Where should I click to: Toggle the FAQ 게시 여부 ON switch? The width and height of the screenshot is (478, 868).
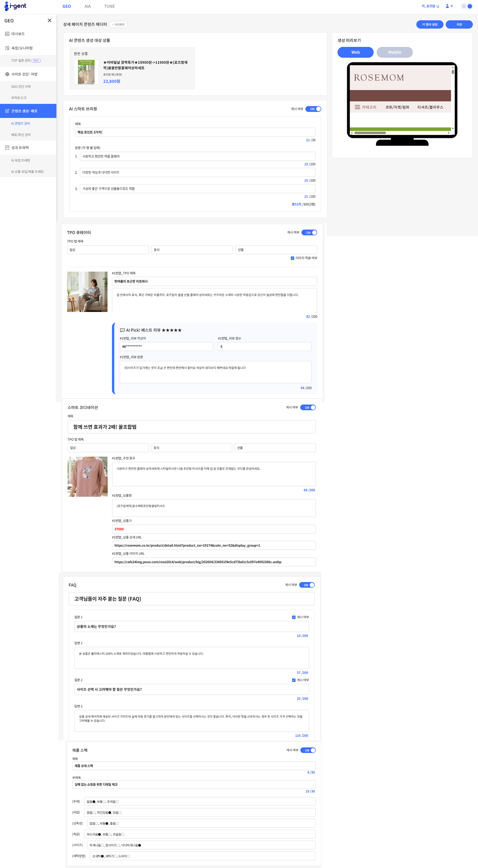[307, 585]
